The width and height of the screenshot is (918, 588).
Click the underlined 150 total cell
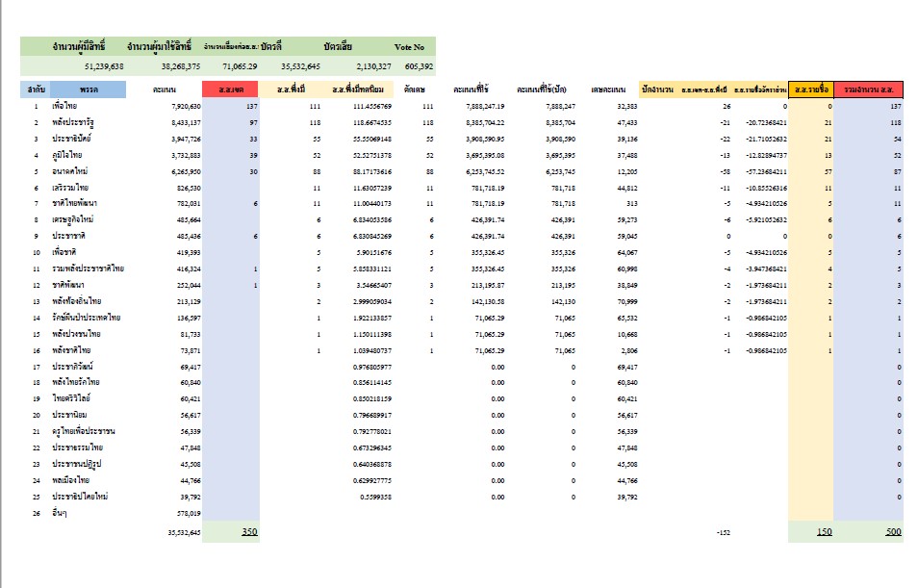(x=825, y=531)
